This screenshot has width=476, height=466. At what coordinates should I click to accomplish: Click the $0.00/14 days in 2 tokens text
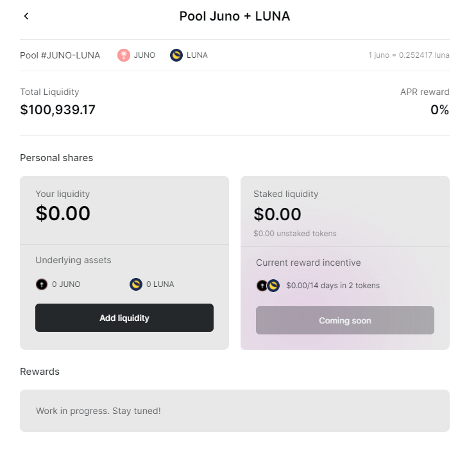333,286
